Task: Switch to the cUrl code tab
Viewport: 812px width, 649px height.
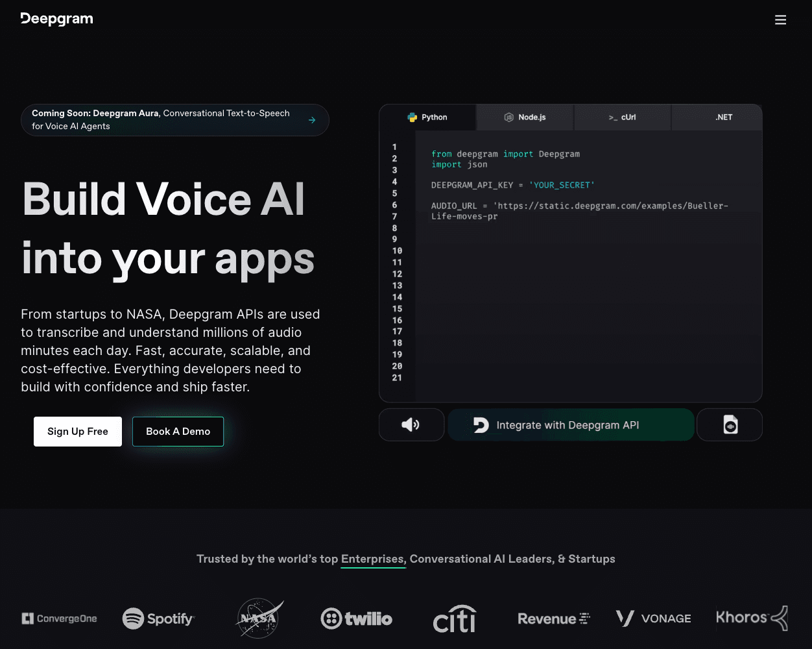Action: tap(623, 117)
